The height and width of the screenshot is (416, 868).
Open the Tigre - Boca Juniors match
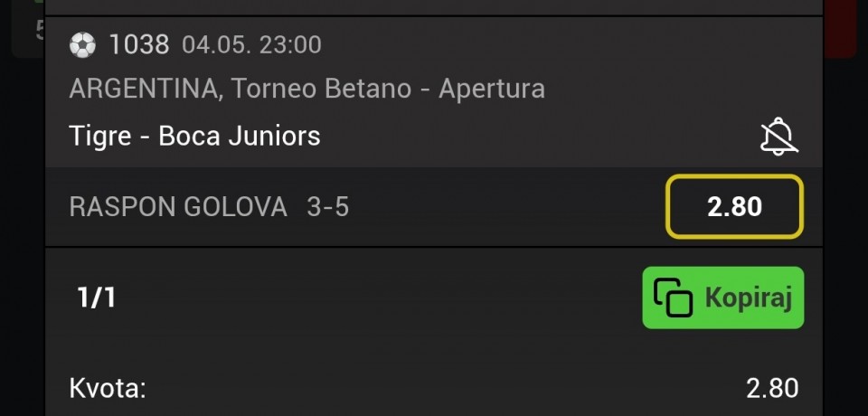(x=195, y=136)
